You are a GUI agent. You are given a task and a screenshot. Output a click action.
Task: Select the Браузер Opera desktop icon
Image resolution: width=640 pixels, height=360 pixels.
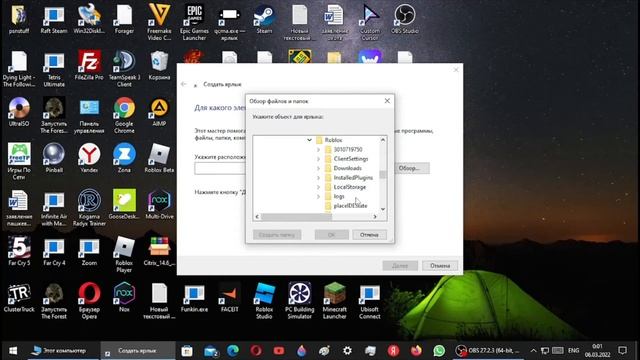click(89, 300)
